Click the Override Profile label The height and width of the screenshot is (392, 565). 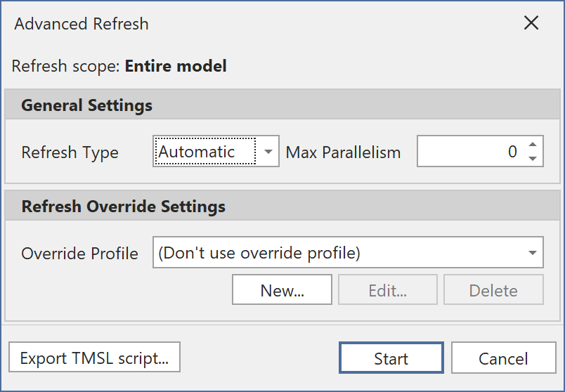80,254
